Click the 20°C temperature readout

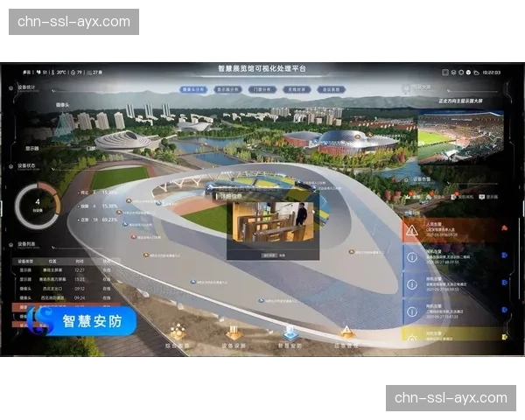coord(59,73)
